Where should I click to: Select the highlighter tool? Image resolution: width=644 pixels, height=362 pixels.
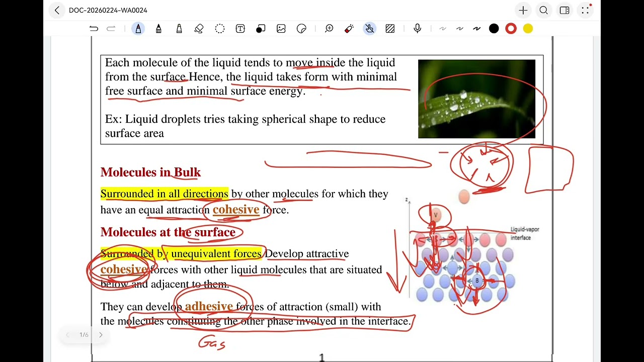click(179, 29)
